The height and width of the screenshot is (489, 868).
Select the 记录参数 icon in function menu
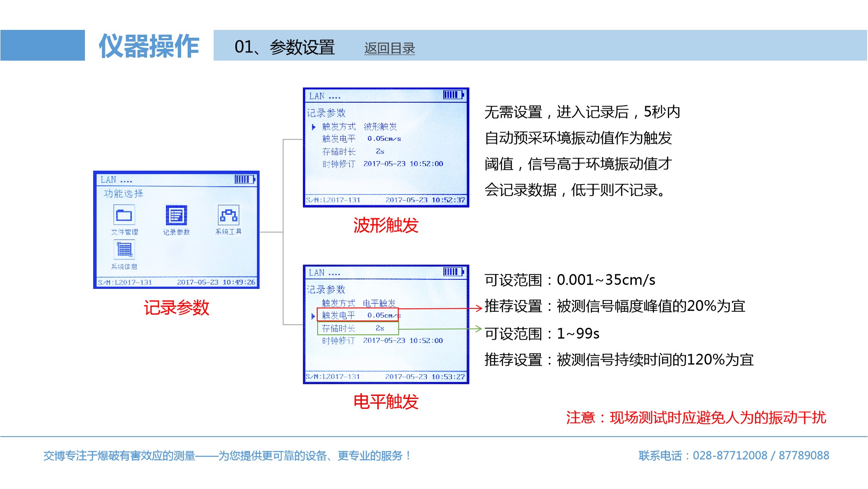click(176, 215)
